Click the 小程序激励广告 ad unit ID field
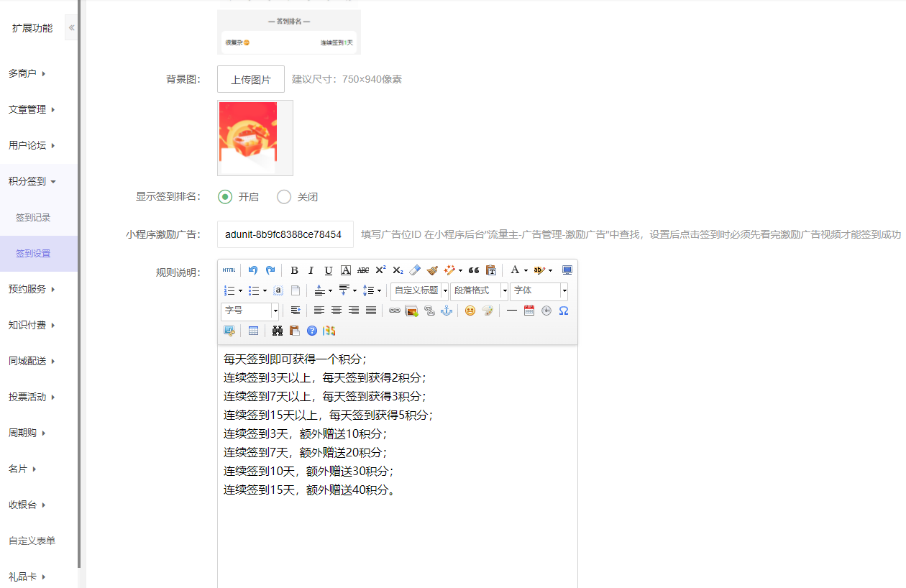The width and height of the screenshot is (906, 588). pyautogui.click(x=285, y=234)
